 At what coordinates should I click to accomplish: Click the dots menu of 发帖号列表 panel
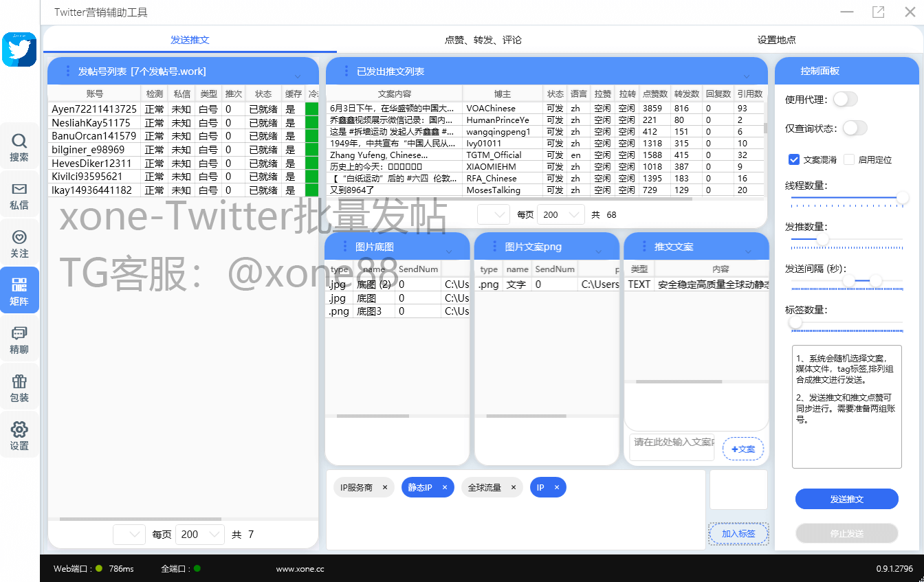pos(67,71)
